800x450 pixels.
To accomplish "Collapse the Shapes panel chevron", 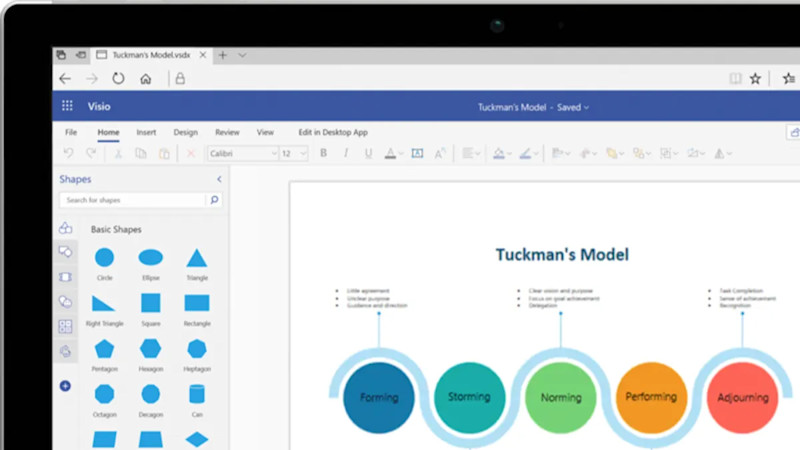I will pyautogui.click(x=219, y=179).
